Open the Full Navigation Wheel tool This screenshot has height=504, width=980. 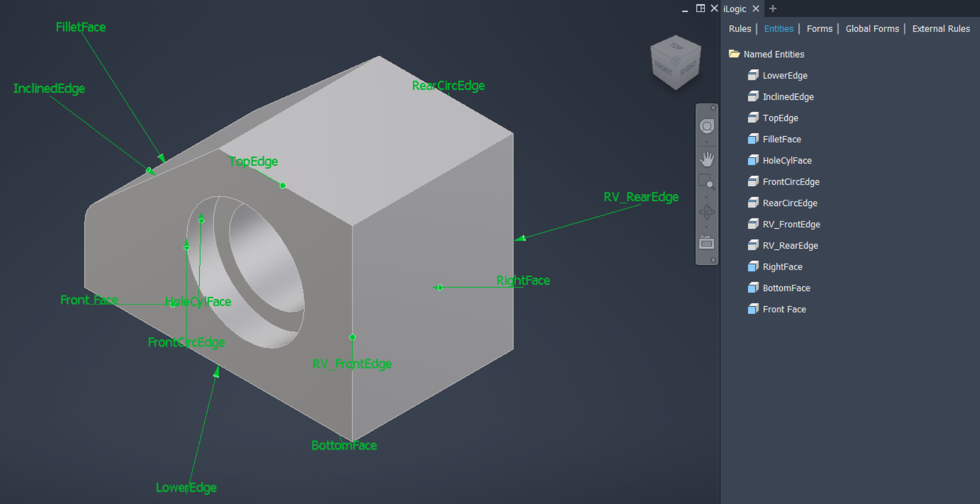tap(707, 126)
